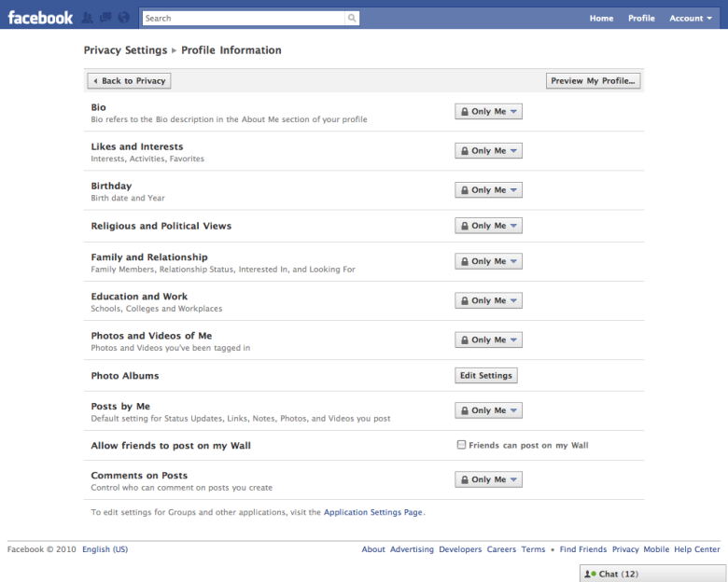Go to Home in the top bar
This screenshot has width=728, height=582.
point(601,19)
